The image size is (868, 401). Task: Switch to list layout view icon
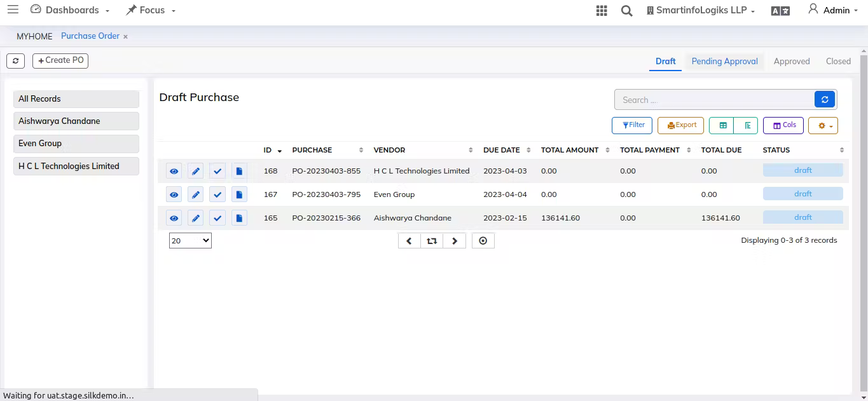(746, 125)
